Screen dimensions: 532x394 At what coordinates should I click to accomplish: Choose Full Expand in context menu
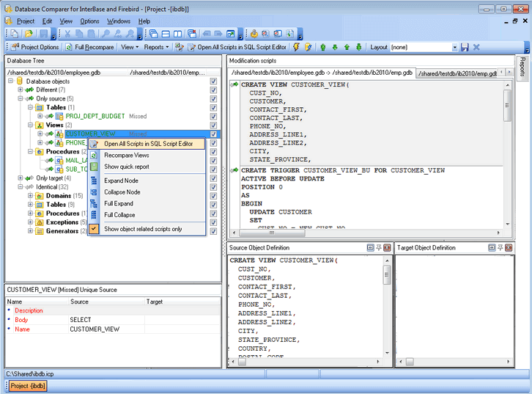click(147, 203)
